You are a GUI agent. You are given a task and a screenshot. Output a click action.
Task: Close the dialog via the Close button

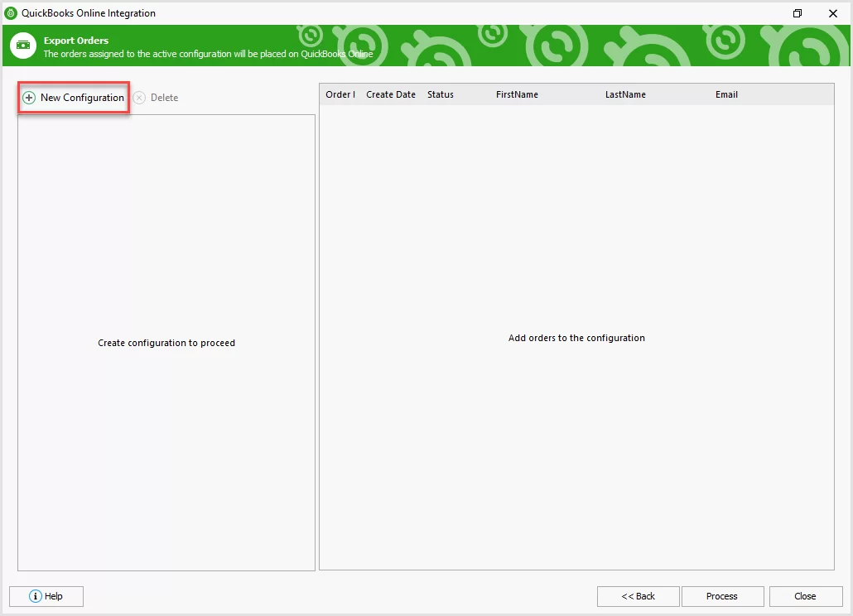[805, 596]
